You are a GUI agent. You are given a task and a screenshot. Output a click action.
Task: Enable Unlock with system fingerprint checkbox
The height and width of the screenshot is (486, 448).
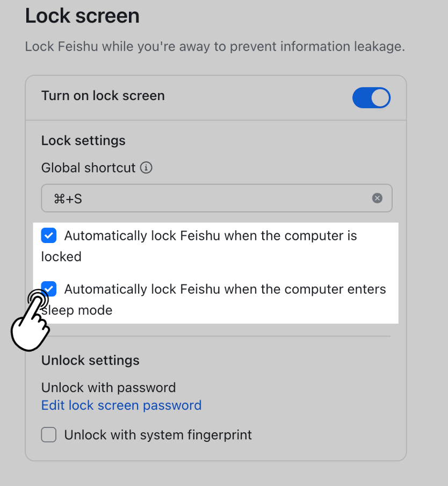49,435
